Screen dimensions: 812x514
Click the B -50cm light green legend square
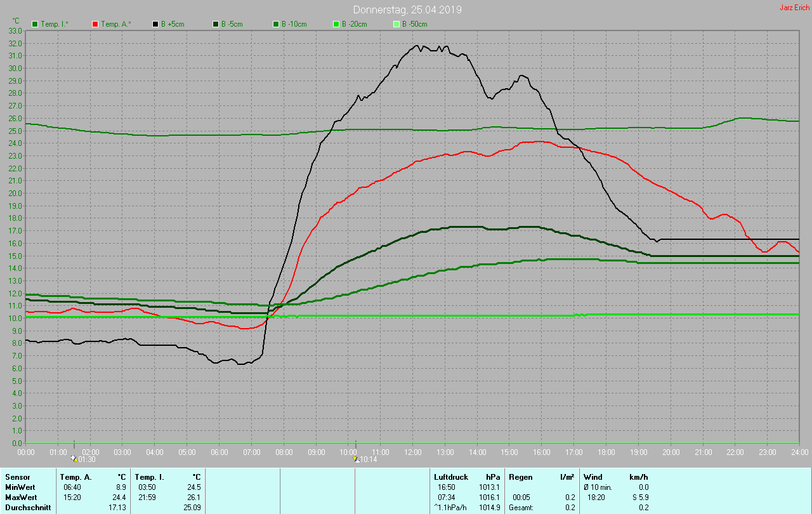396,24
